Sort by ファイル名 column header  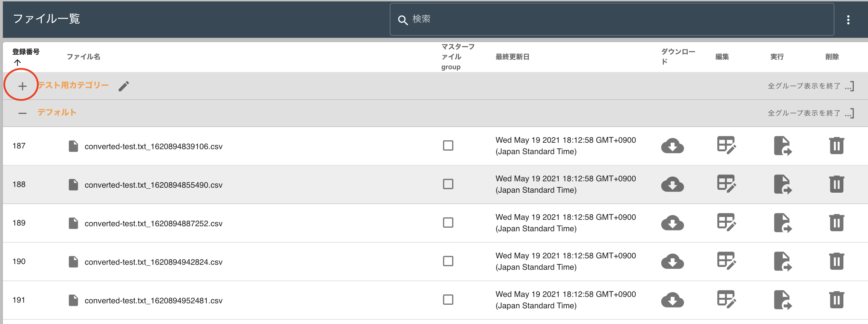[x=84, y=57]
